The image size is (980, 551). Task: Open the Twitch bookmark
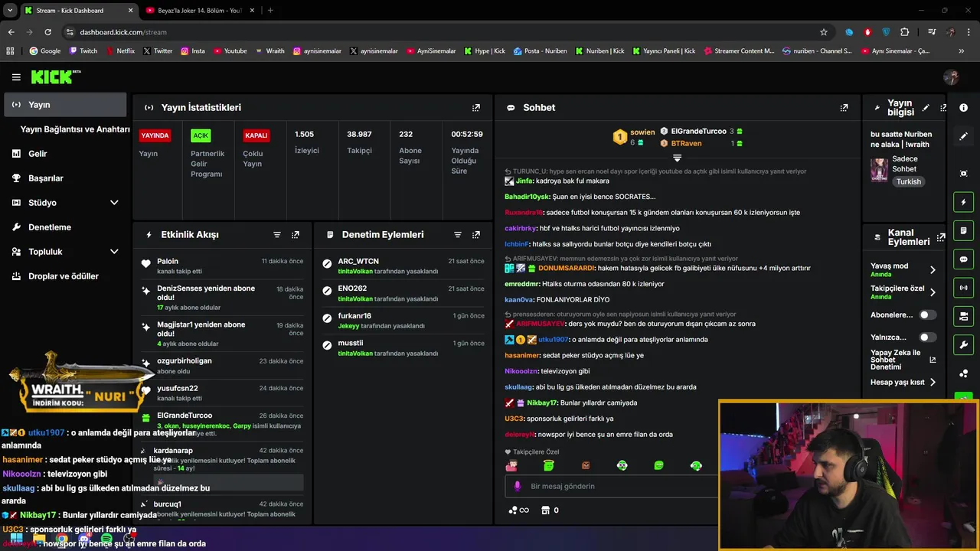(x=83, y=51)
